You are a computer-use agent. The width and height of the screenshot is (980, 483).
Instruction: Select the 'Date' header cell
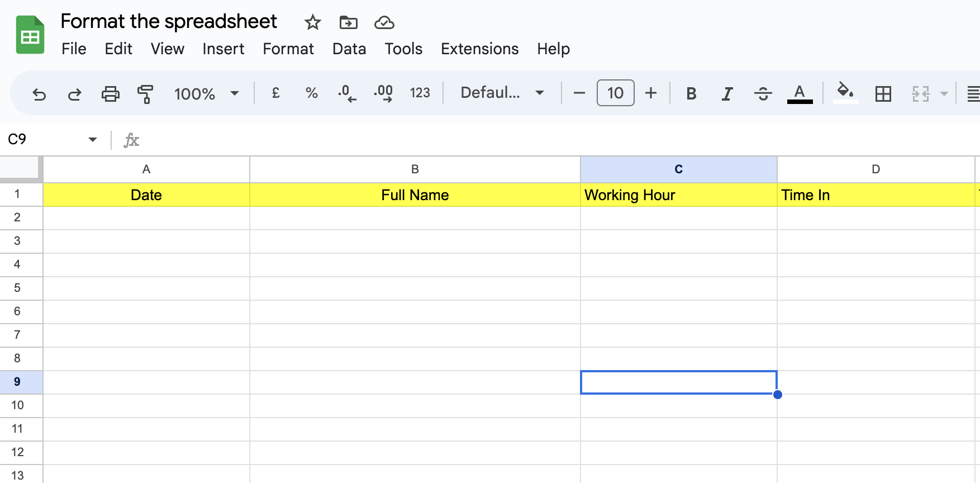(146, 195)
